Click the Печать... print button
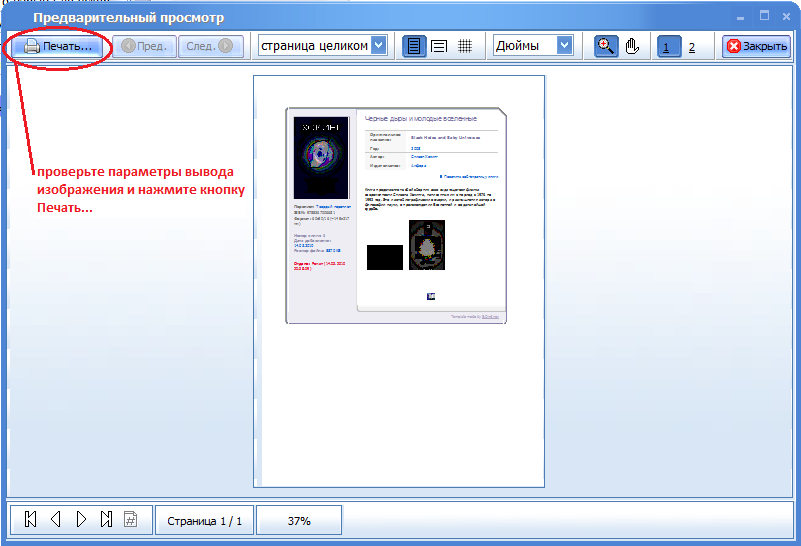 click(x=57, y=46)
